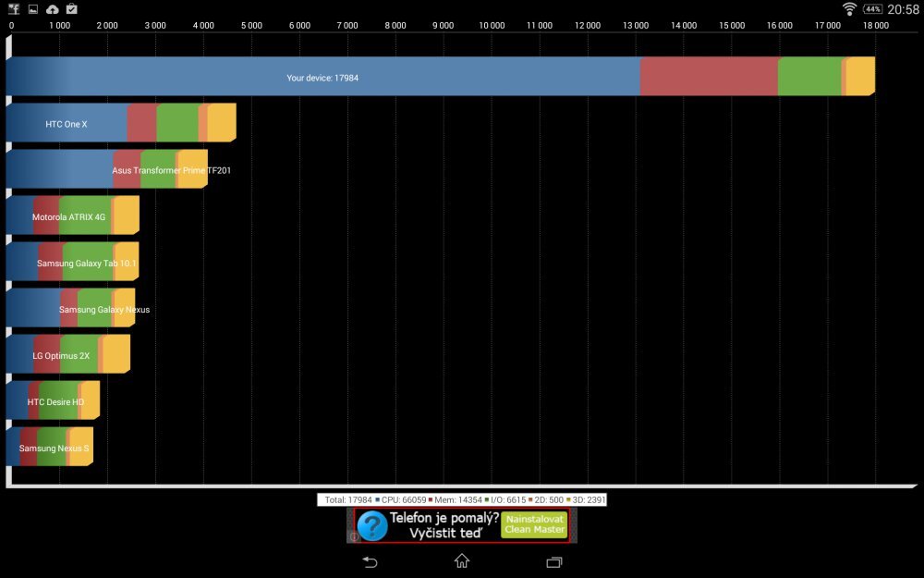924x578 pixels.
Task: Tap the image notification icon in status bar
Action: click(33, 9)
